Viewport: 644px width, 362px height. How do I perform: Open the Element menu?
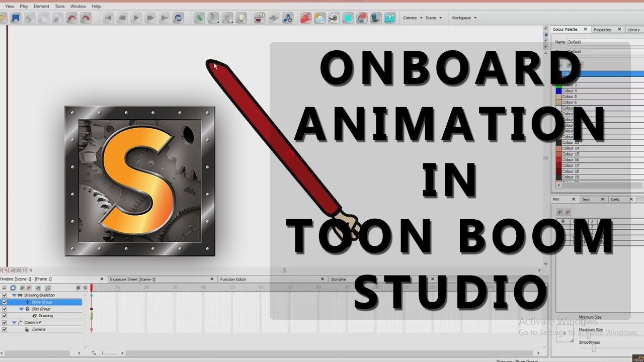pos(41,6)
